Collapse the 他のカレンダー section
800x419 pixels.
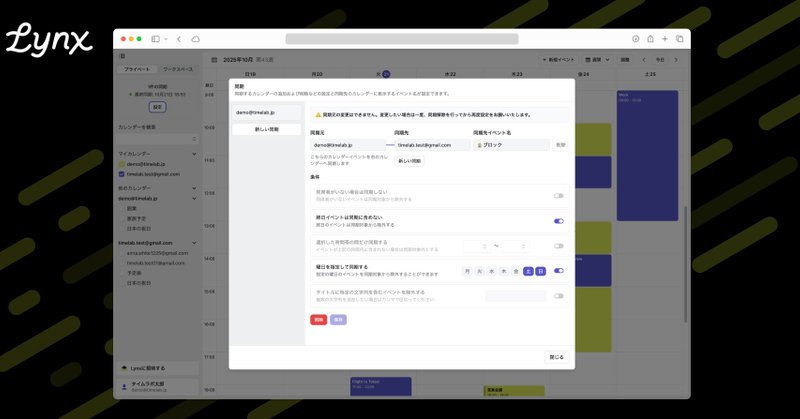[x=194, y=188]
